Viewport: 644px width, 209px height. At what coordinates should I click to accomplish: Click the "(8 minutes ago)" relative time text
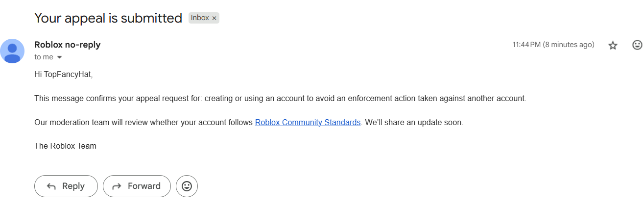[x=569, y=45]
